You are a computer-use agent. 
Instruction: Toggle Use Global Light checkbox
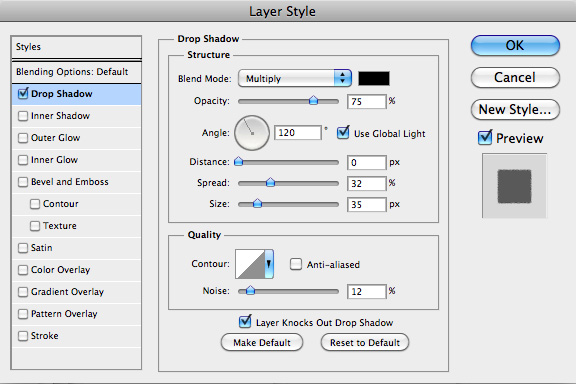[x=343, y=133]
